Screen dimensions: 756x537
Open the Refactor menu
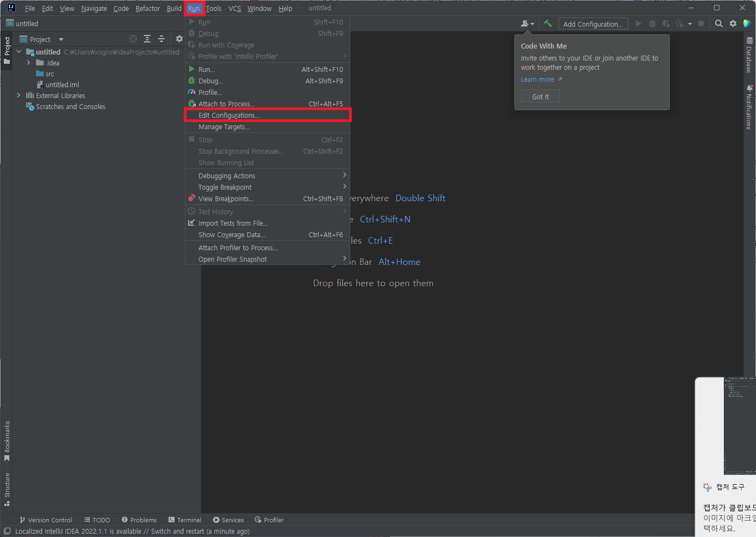[x=148, y=8]
